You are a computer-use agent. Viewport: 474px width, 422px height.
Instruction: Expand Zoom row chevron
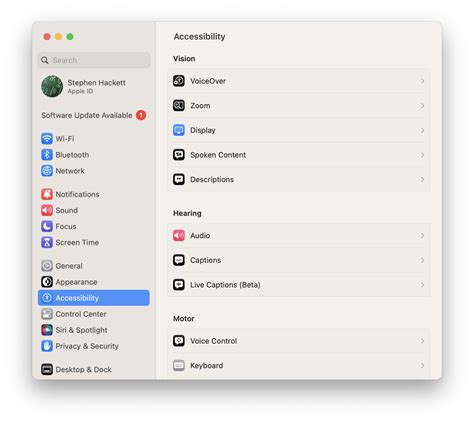(422, 106)
